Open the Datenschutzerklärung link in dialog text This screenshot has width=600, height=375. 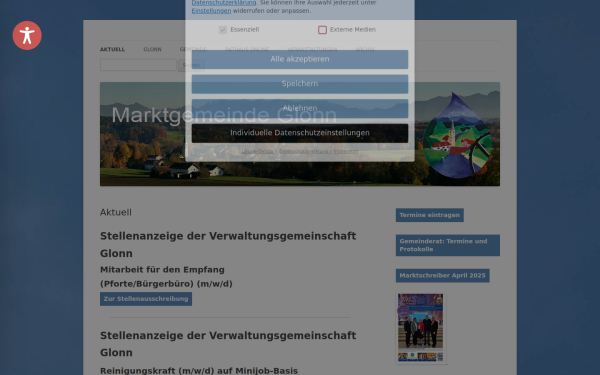[x=224, y=3]
